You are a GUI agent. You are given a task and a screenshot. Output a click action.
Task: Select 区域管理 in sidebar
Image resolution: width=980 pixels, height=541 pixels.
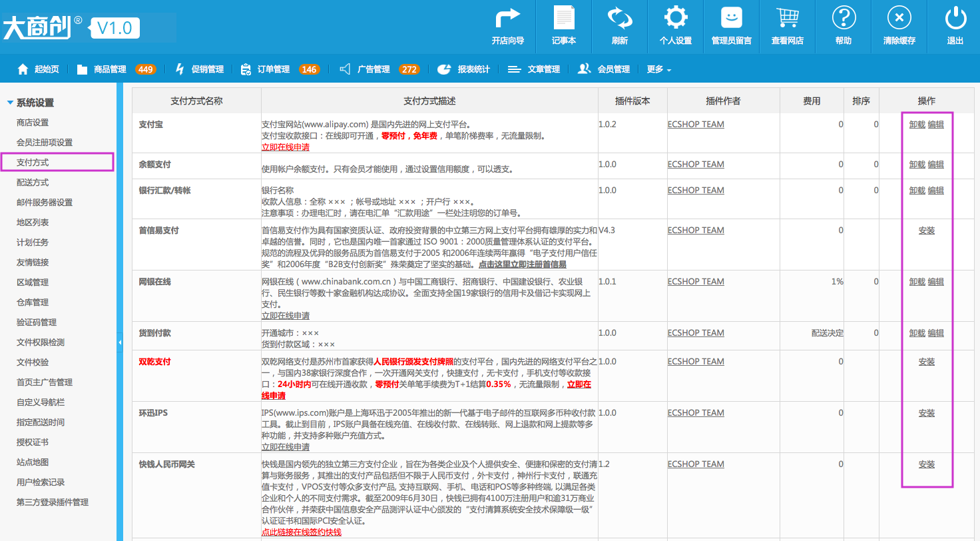coord(33,282)
